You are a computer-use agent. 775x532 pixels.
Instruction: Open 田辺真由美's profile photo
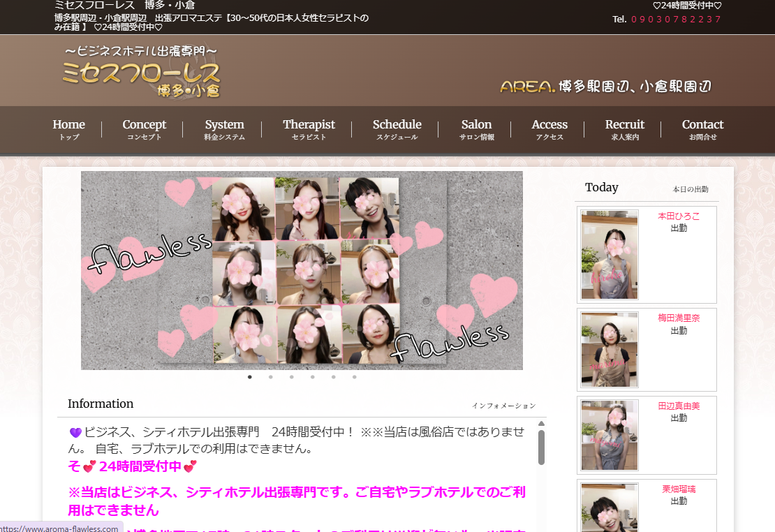click(x=610, y=435)
